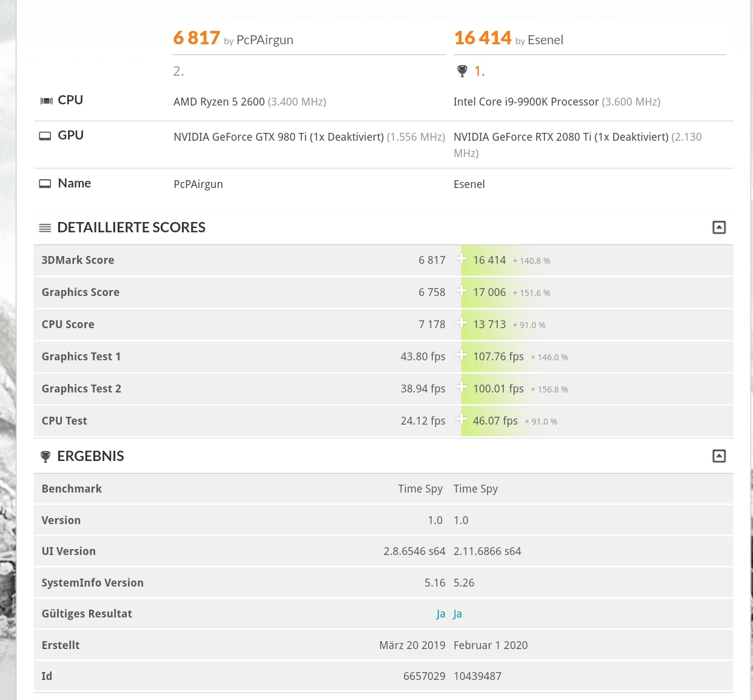The image size is (753, 700).
Task: Click the Februar 1 2020 date
Action: point(490,645)
